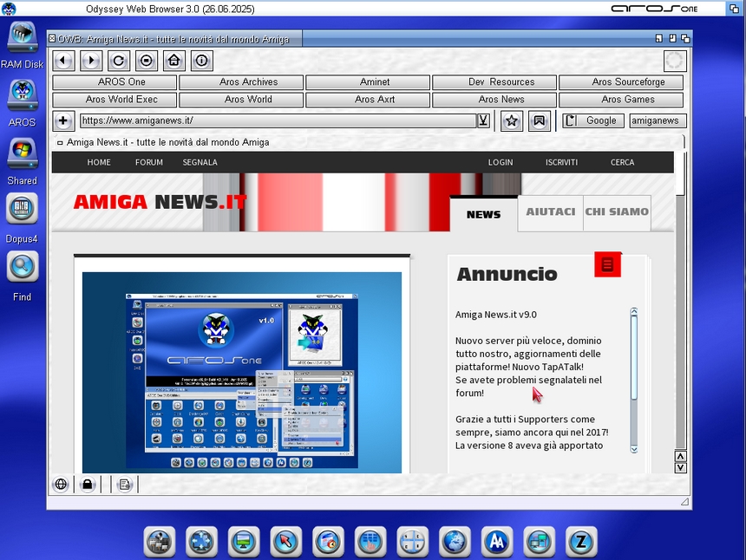Click the address bar URL field
The image size is (746, 560).
(x=278, y=120)
